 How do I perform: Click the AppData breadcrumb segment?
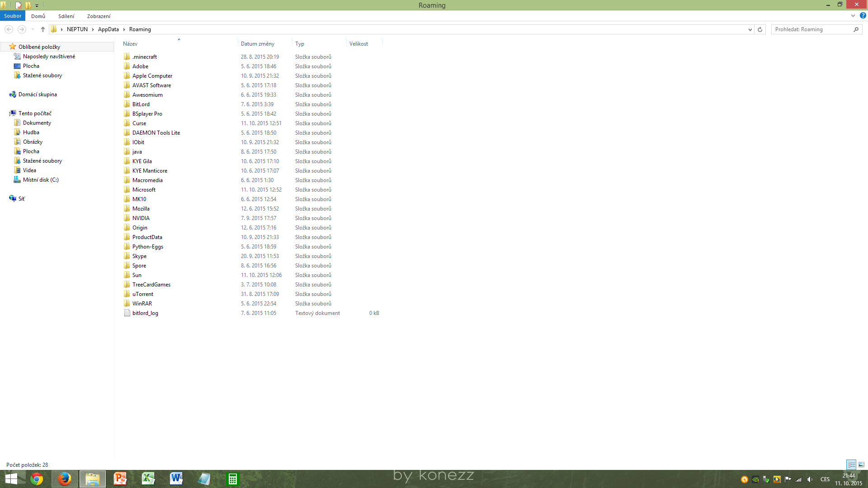pyautogui.click(x=108, y=29)
